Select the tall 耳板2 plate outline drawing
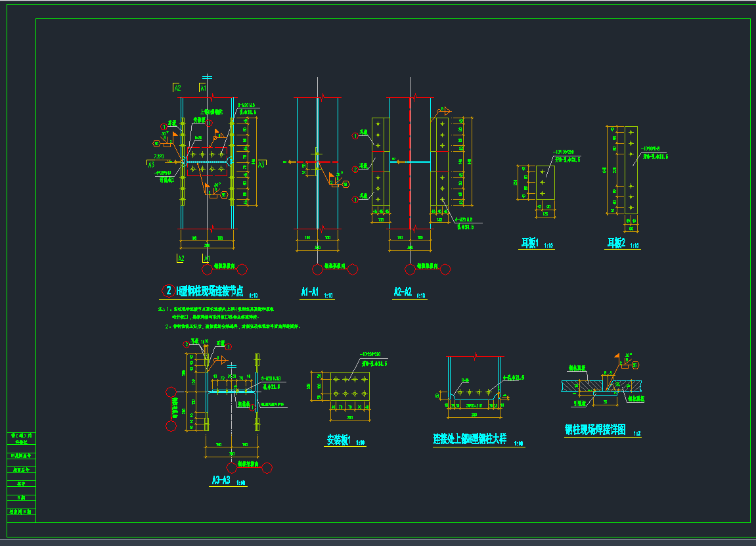Screen dimensions: 756x546 point(631,170)
